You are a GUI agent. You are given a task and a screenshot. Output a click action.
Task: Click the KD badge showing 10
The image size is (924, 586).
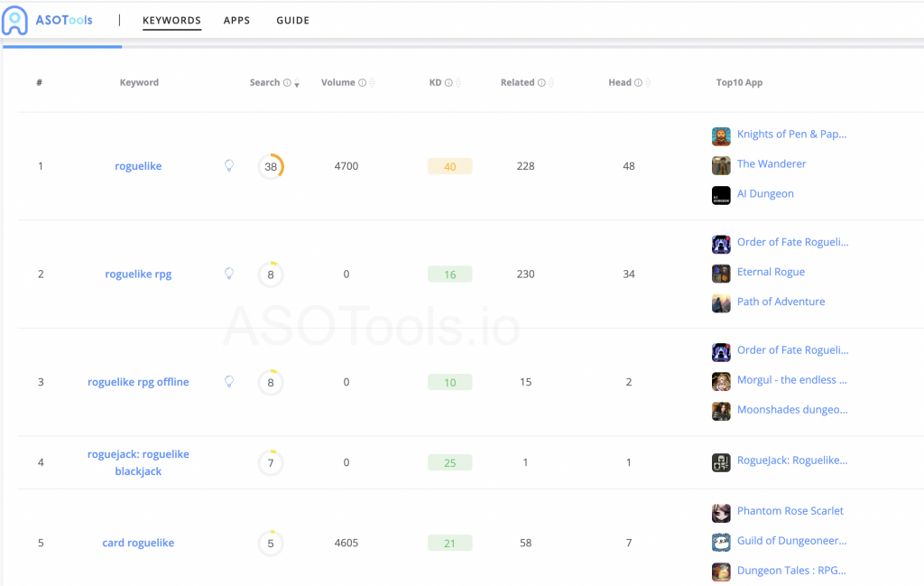[449, 382]
